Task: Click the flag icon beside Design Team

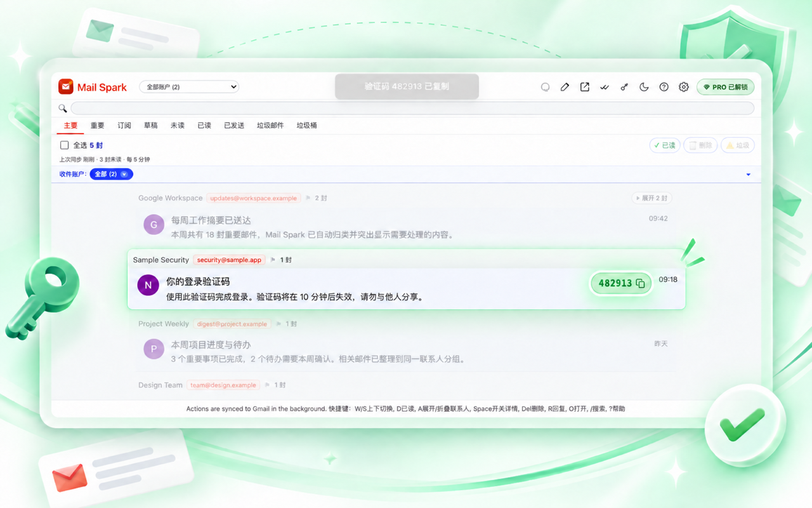Action: (268, 385)
